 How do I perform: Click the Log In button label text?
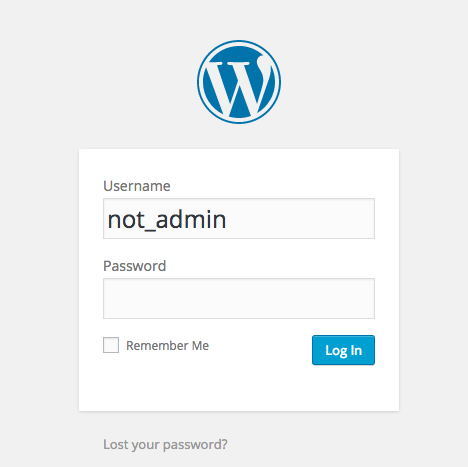tap(343, 351)
